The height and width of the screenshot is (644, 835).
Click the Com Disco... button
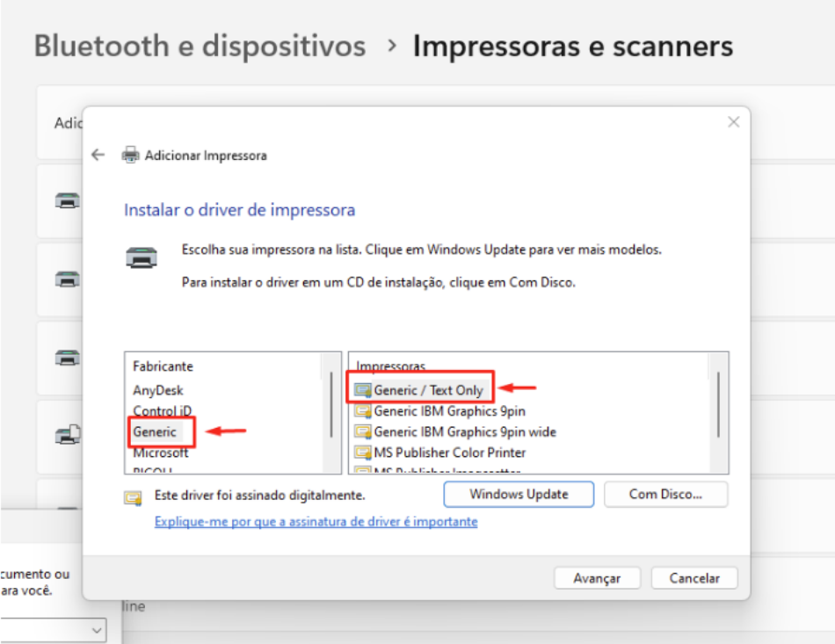tap(665, 495)
